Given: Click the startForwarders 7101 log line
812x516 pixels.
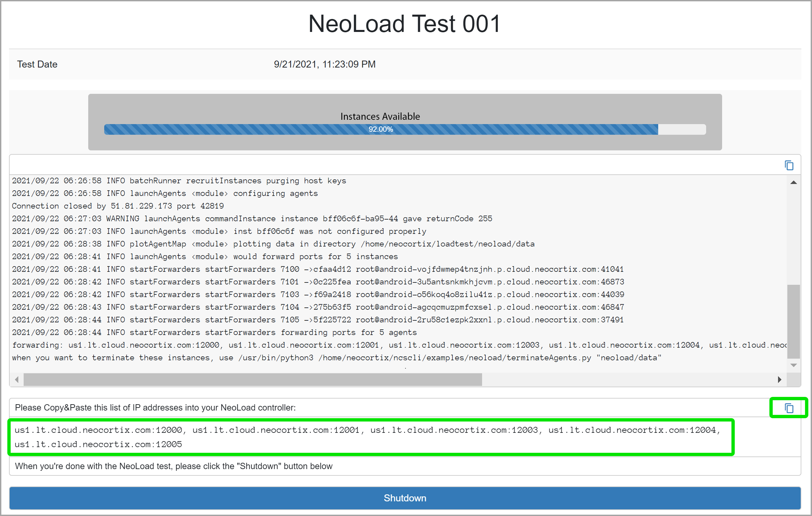Looking at the screenshot, I should tap(318, 282).
